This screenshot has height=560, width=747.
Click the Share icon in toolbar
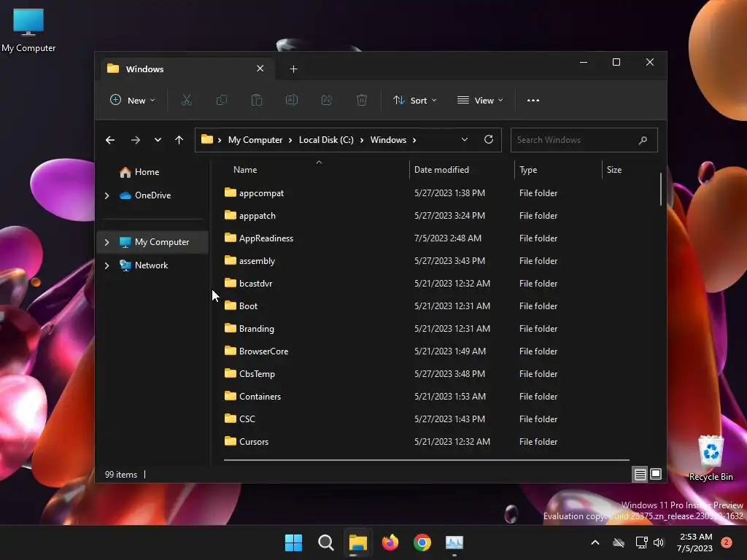click(327, 100)
